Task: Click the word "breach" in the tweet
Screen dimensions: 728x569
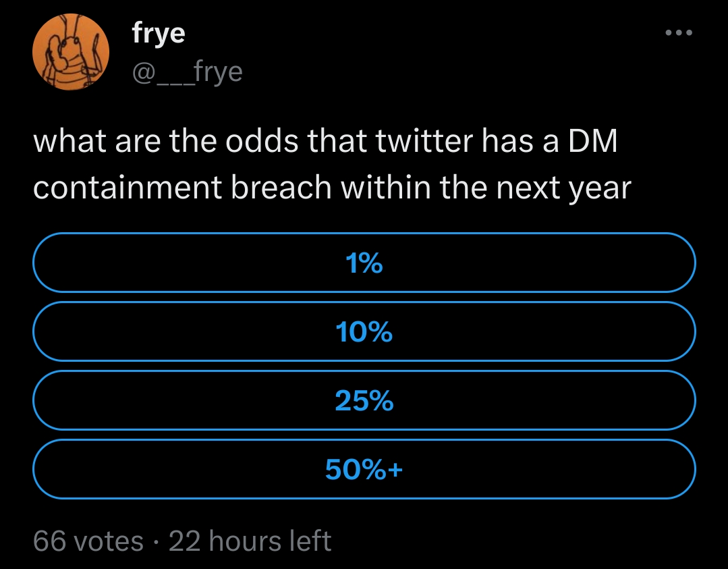Action: (x=281, y=189)
